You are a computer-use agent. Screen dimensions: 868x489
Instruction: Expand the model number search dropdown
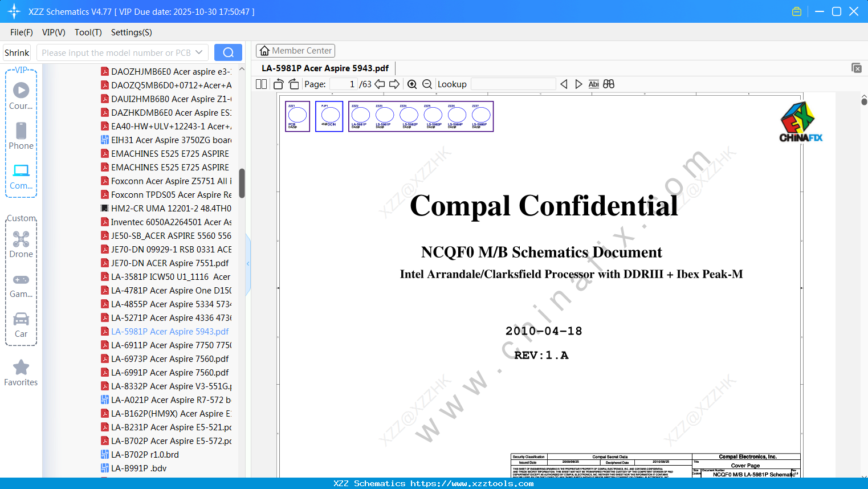pos(199,52)
